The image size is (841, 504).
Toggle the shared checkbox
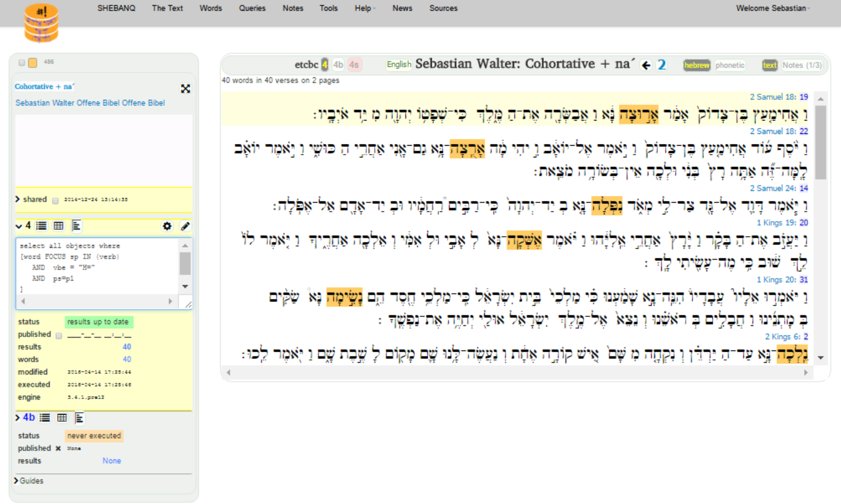[x=55, y=200]
